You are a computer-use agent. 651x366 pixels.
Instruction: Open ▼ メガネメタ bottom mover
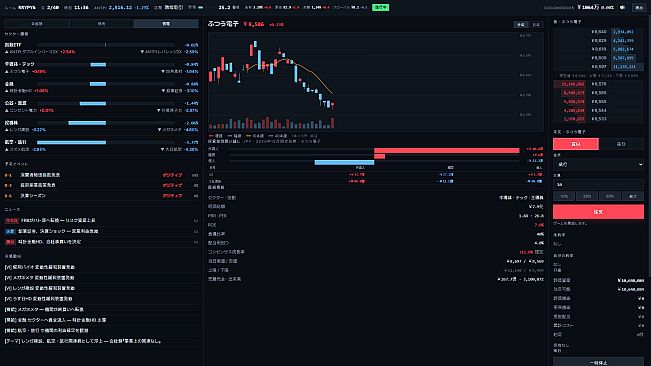coord(178,130)
